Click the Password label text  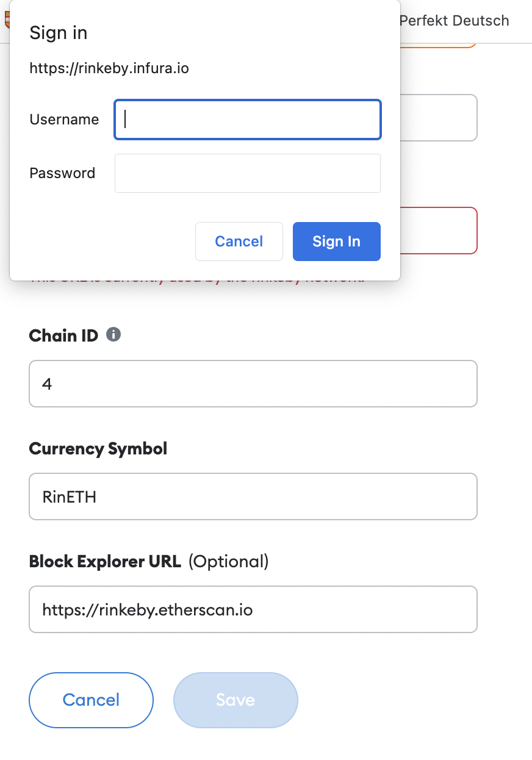62,173
